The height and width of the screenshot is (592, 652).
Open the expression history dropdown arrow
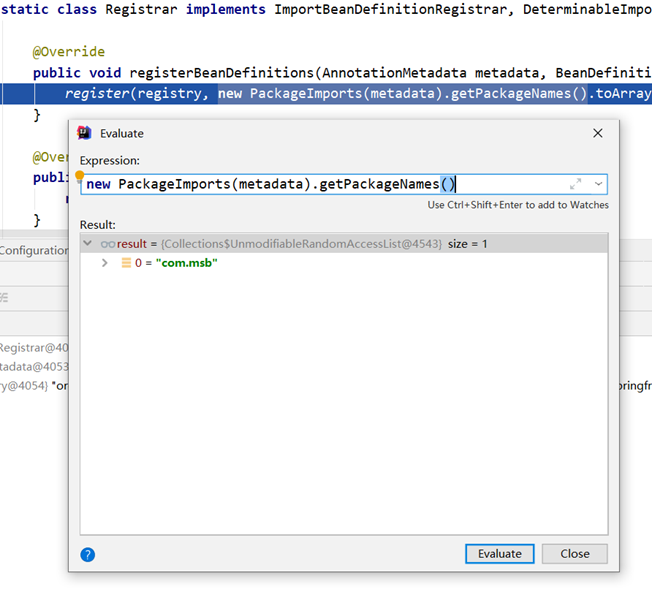coord(598,184)
